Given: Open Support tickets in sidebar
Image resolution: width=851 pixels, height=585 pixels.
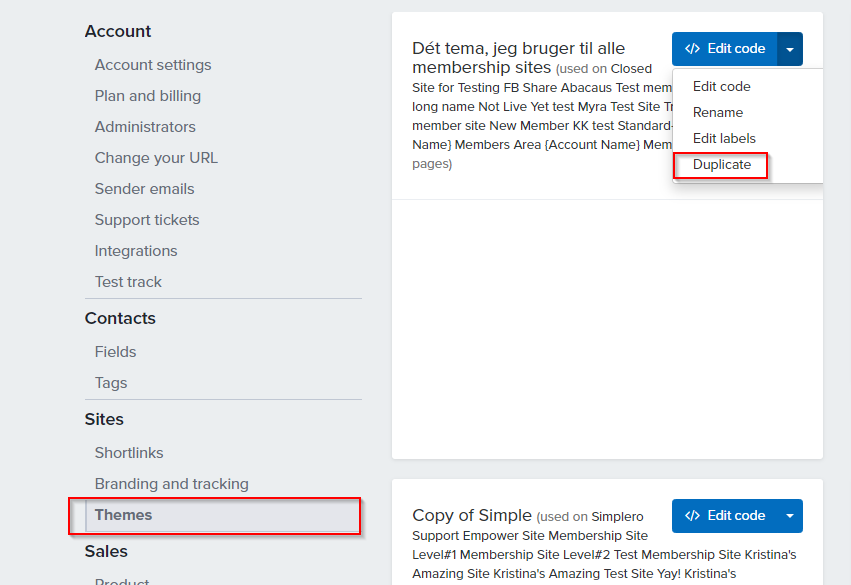Looking at the screenshot, I should (147, 220).
